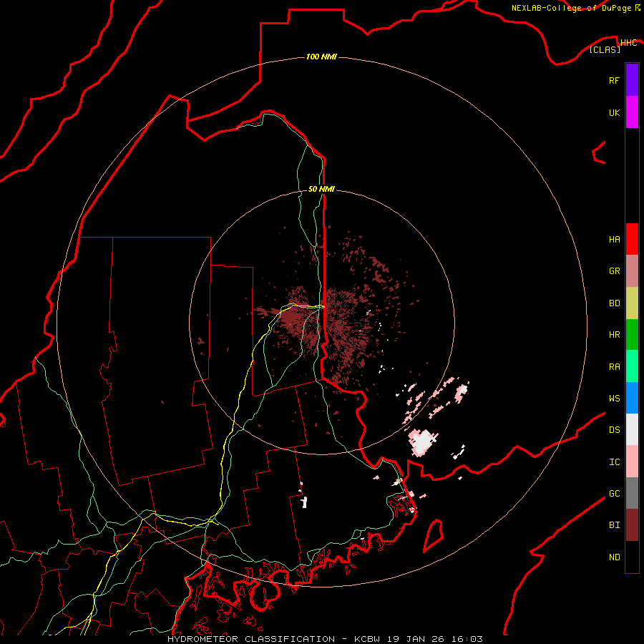Click the ND legend label
The height and width of the screenshot is (644, 644).
[614, 557]
